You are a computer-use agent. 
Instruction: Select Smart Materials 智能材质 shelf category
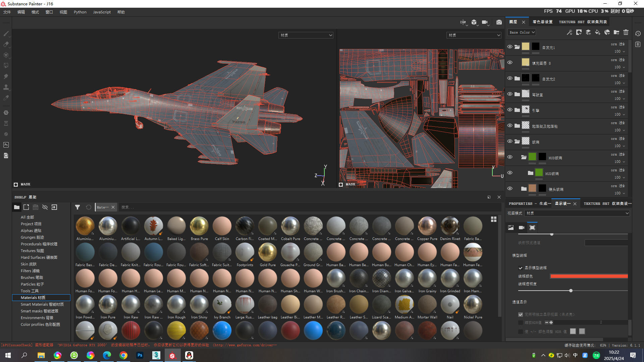pyautogui.click(x=42, y=304)
